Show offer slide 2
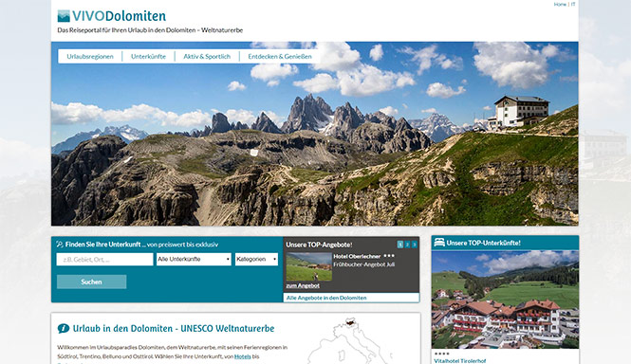This screenshot has height=364, width=631. 407,245
